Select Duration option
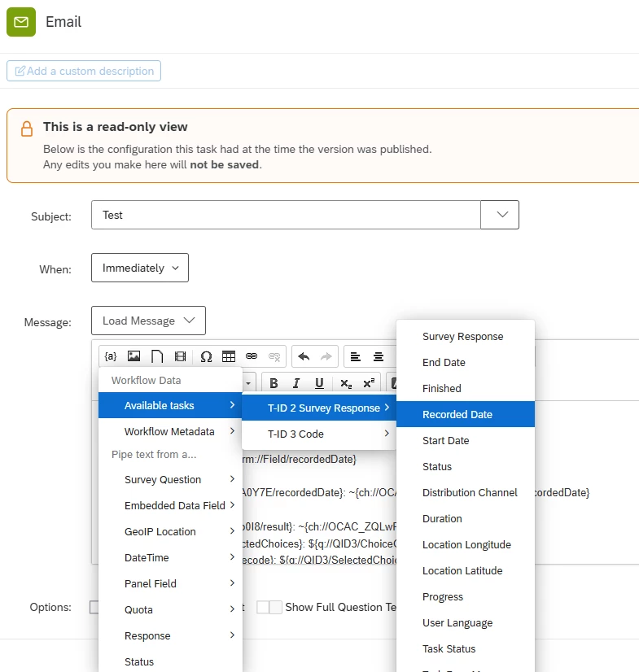Screen dimensions: 639x672 coord(466,518)
